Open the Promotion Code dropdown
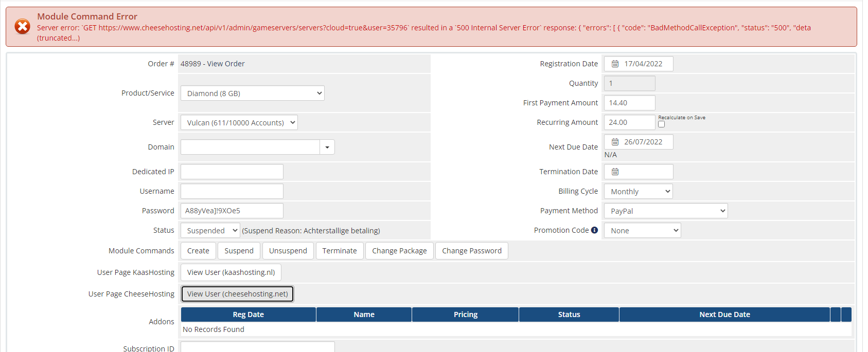The image size is (868, 352). pyautogui.click(x=642, y=230)
